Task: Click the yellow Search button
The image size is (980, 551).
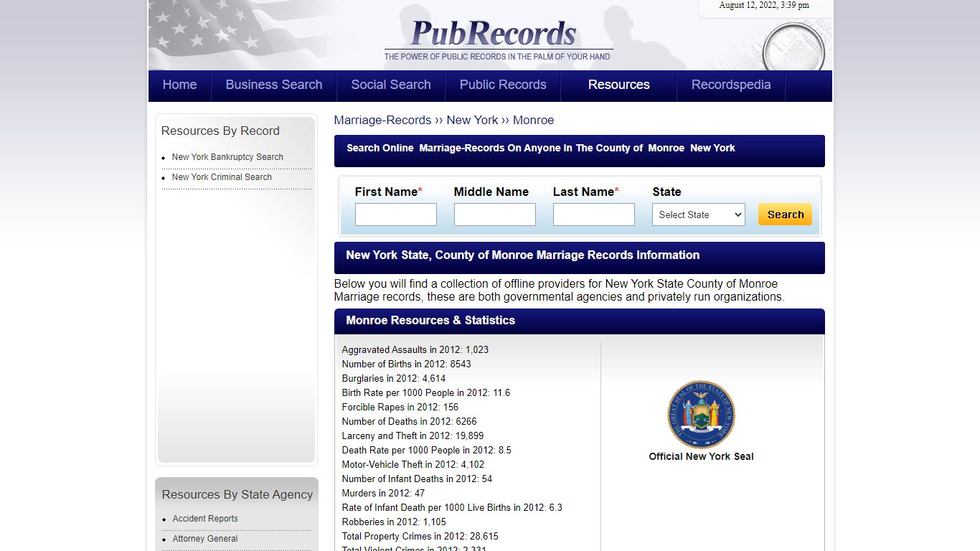Action: point(786,215)
